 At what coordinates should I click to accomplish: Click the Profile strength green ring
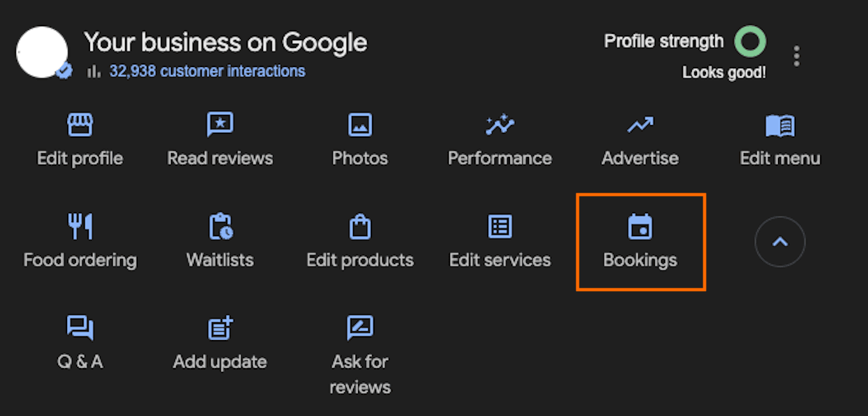(750, 41)
